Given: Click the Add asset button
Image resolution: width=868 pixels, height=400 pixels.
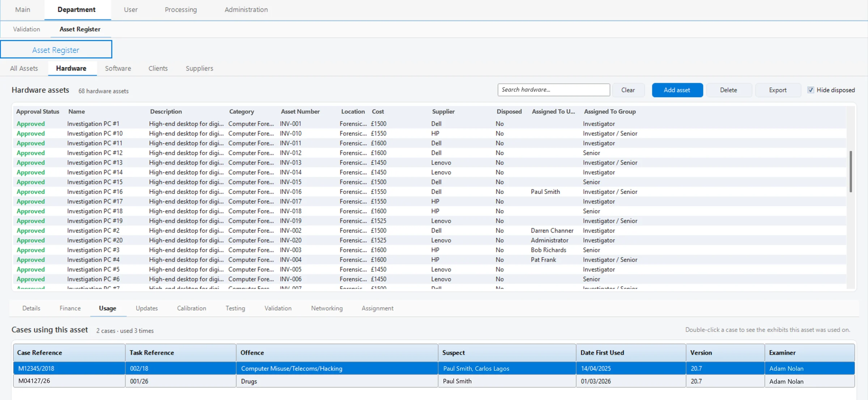Looking at the screenshot, I should click(x=677, y=90).
